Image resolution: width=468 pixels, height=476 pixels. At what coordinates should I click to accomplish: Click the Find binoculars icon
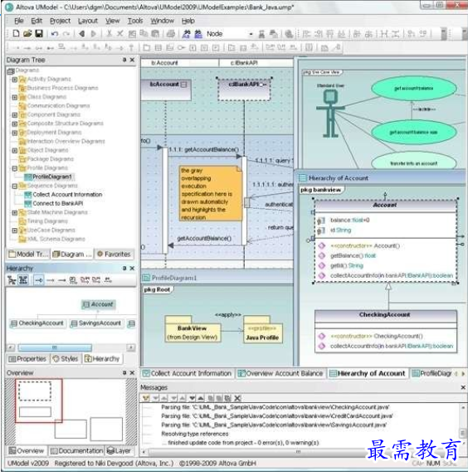tap(186, 34)
